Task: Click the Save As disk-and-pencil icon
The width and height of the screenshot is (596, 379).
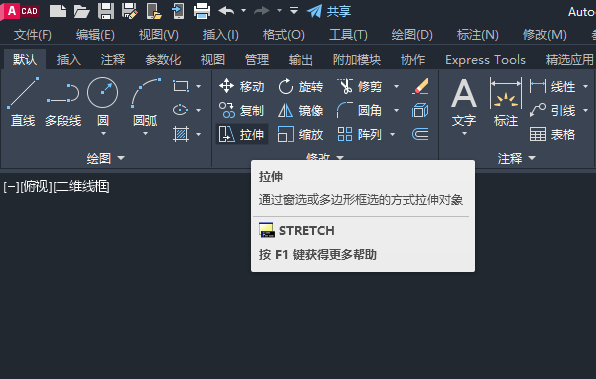Action: pos(130,11)
